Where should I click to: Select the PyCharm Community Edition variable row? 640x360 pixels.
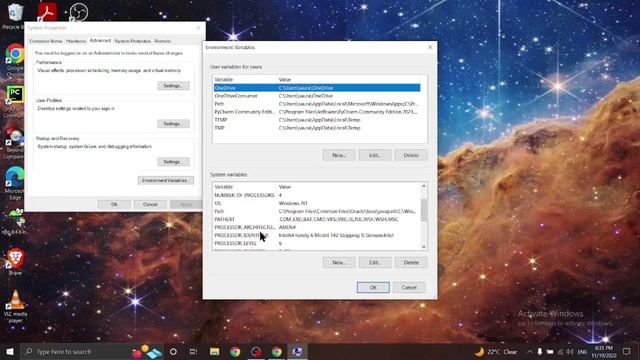(317, 112)
